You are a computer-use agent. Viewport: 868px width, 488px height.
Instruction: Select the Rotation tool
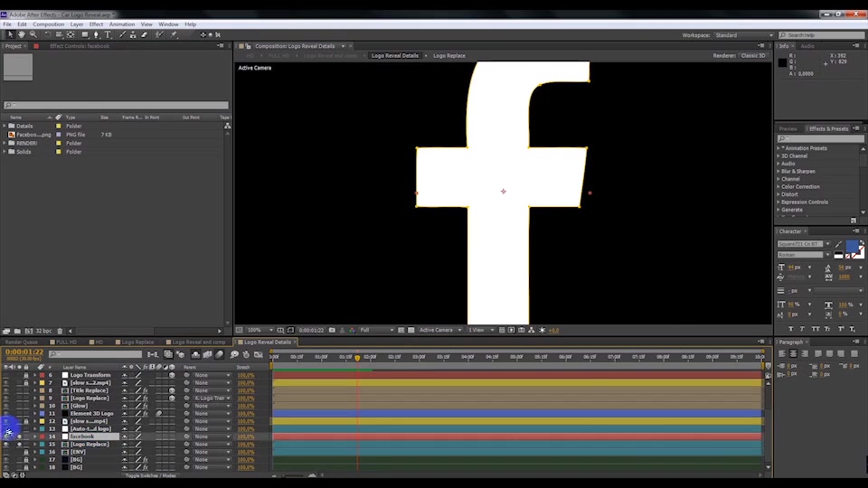[x=48, y=35]
